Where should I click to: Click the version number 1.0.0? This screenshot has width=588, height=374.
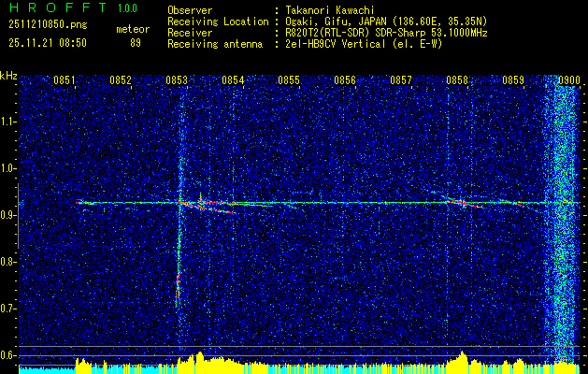127,8
